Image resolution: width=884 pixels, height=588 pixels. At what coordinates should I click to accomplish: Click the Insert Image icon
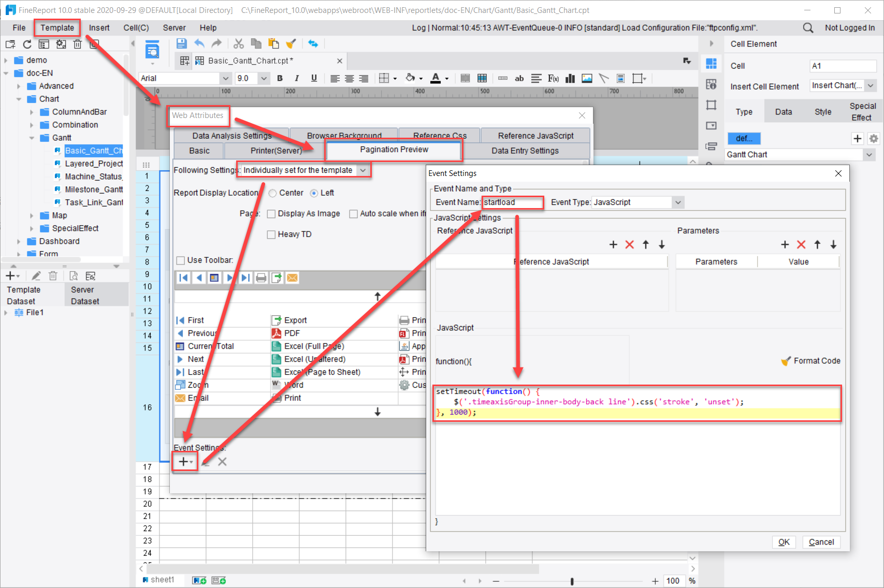(x=587, y=78)
